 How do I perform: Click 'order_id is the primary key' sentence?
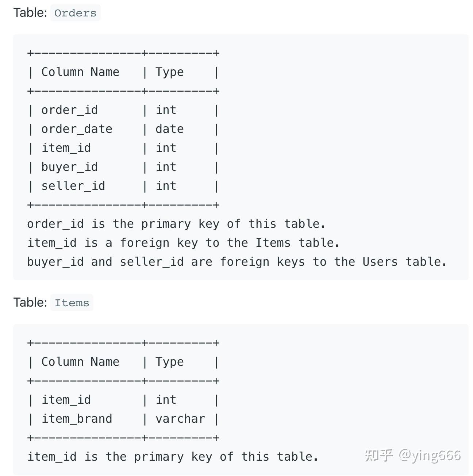[176, 224]
